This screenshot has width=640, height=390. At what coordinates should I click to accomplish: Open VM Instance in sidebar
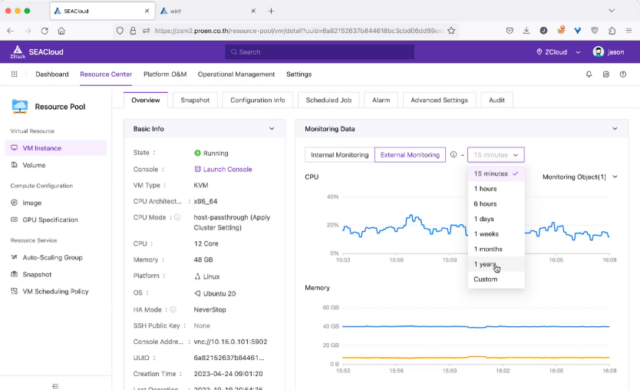click(x=56, y=148)
